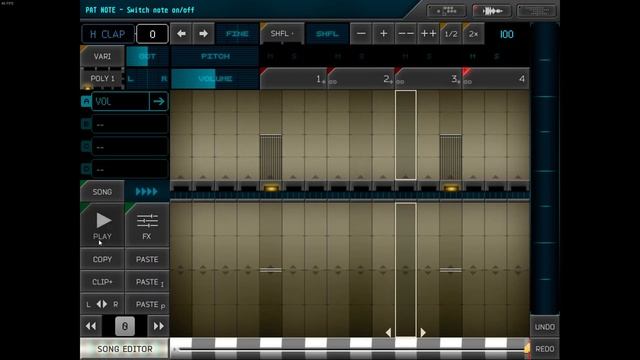Viewport: 640px width, 360px height.
Task: Open the SONG EDITOR
Action: pyautogui.click(x=124, y=349)
